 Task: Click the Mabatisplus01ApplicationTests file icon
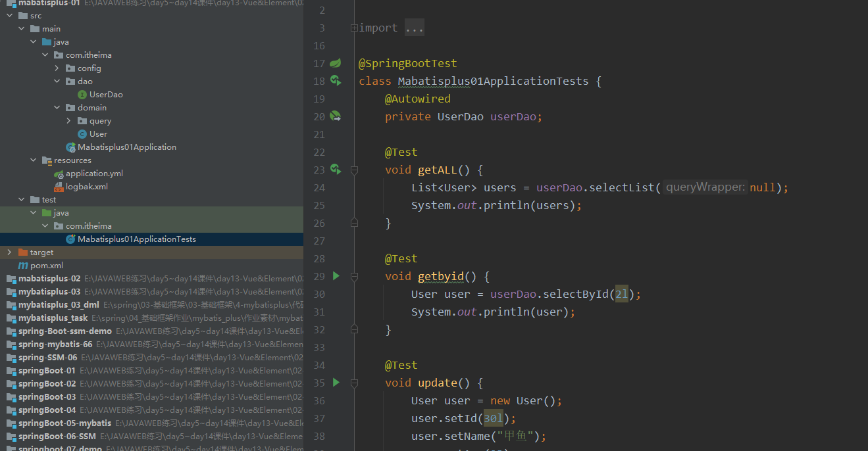70,239
